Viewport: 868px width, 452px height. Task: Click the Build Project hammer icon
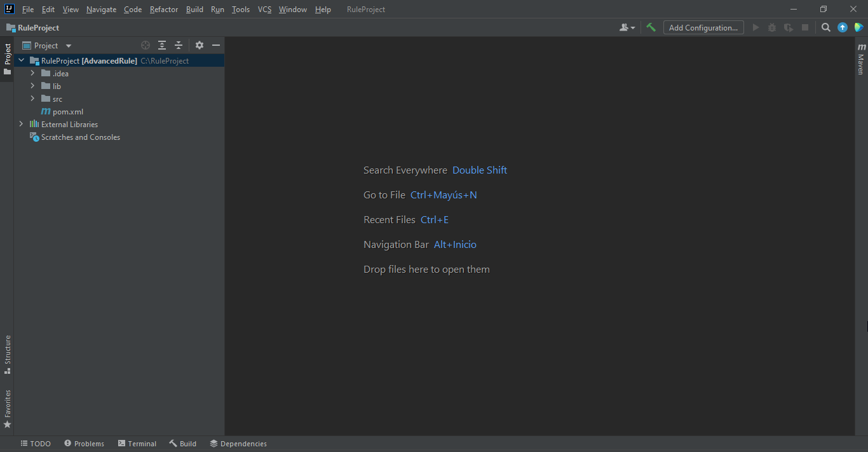pyautogui.click(x=651, y=27)
